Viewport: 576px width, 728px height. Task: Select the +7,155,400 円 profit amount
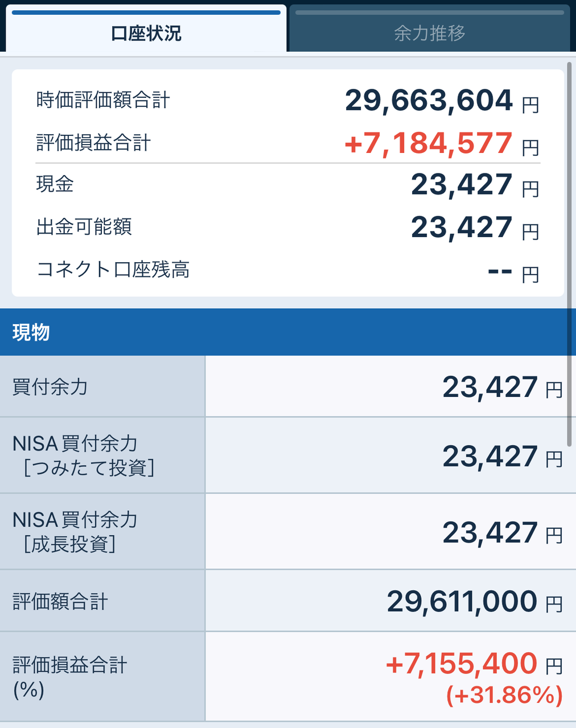(x=474, y=664)
